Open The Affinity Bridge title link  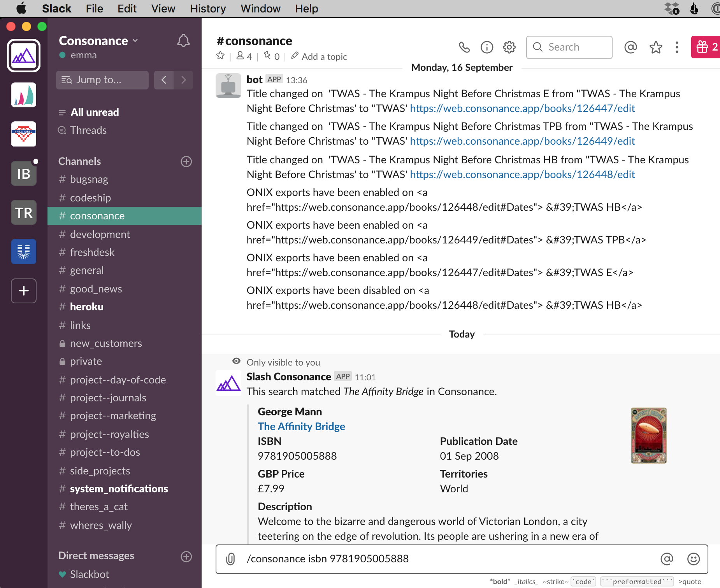[x=301, y=427]
